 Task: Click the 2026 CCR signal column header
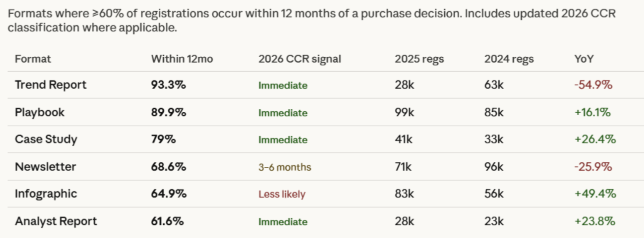(299, 59)
